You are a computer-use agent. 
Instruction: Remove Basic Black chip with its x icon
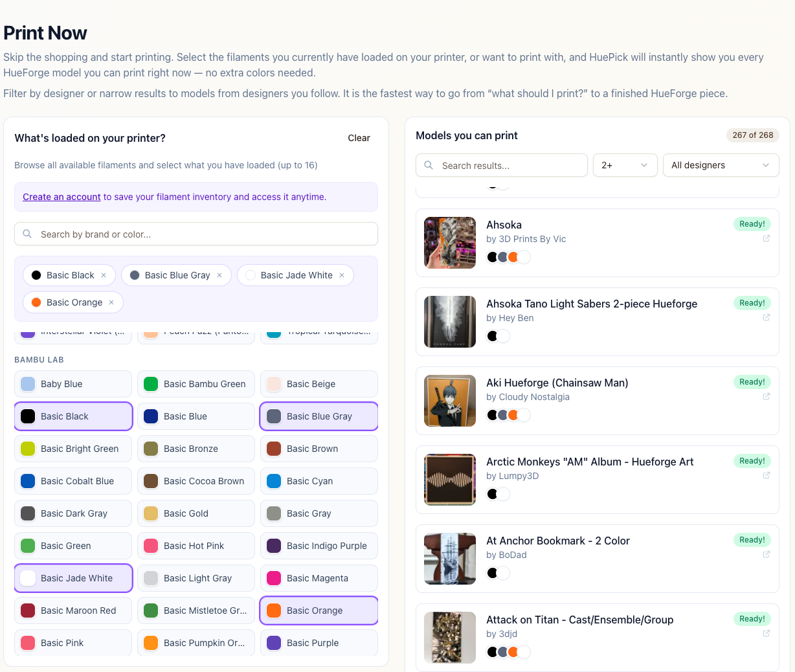click(104, 275)
